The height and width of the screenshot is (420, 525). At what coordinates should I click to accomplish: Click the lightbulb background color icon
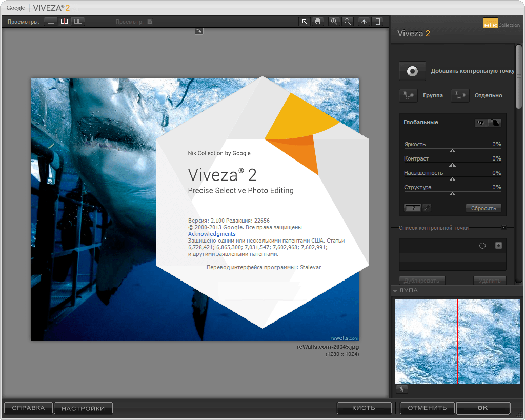tap(364, 22)
